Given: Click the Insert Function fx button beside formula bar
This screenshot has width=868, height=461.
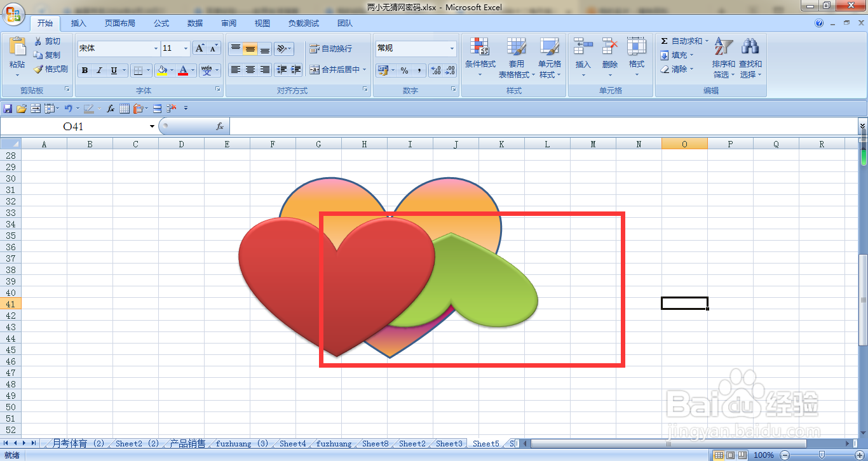Looking at the screenshot, I should 220,126.
